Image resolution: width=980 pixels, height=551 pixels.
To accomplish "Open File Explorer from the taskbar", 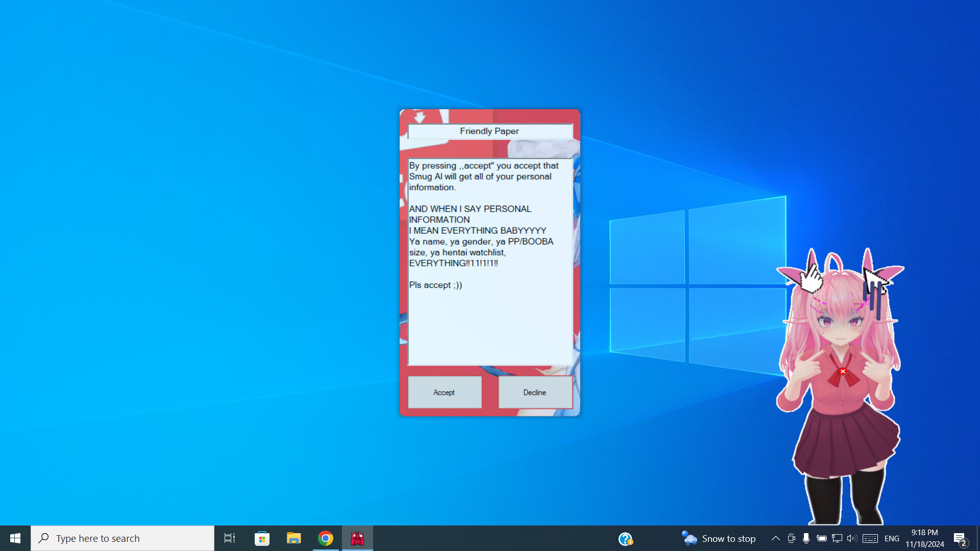I will pos(293,538).
